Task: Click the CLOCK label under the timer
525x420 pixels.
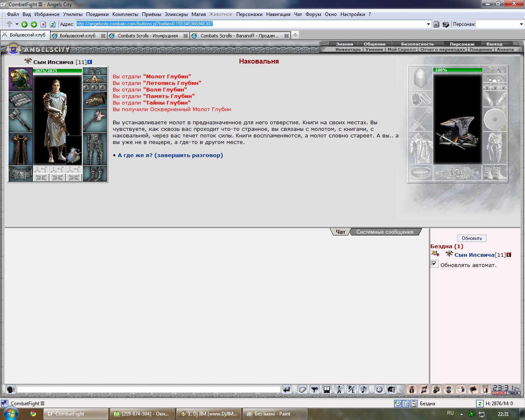Action: pos(499,393)
